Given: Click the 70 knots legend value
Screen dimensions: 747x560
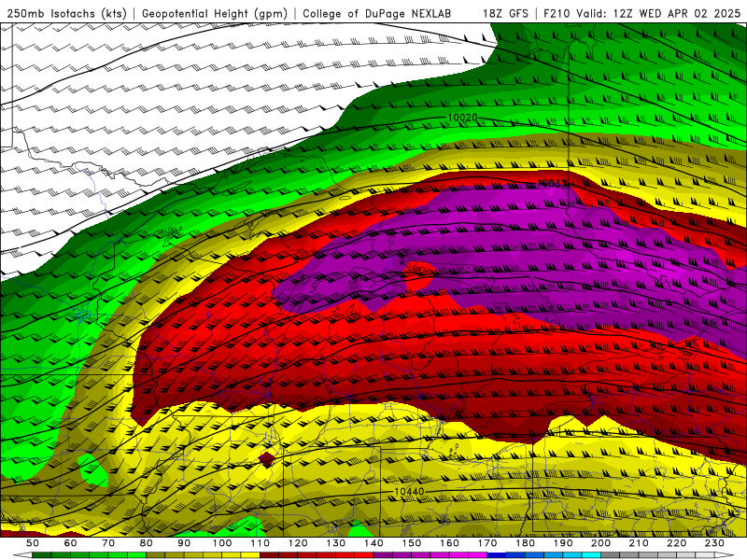Looking at the screenshot, I should (108, 543).
